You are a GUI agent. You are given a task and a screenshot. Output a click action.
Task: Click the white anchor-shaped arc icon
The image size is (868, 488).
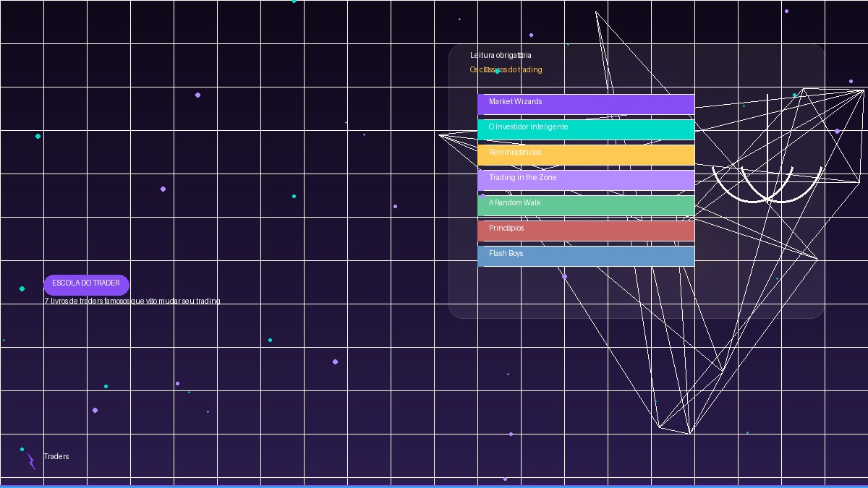click(x=767, y=148)
